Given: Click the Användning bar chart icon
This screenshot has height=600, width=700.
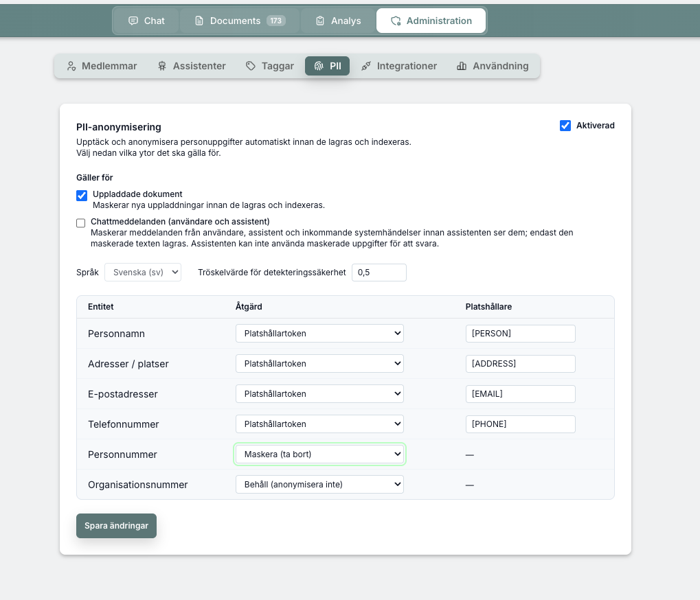Looking at the screenshot, I should [462, 66].
